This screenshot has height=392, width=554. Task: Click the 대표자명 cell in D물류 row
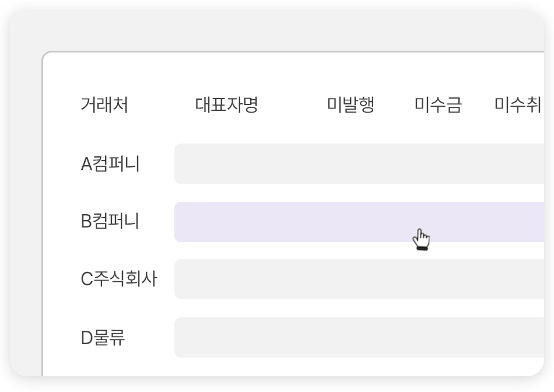click(226, 338)
